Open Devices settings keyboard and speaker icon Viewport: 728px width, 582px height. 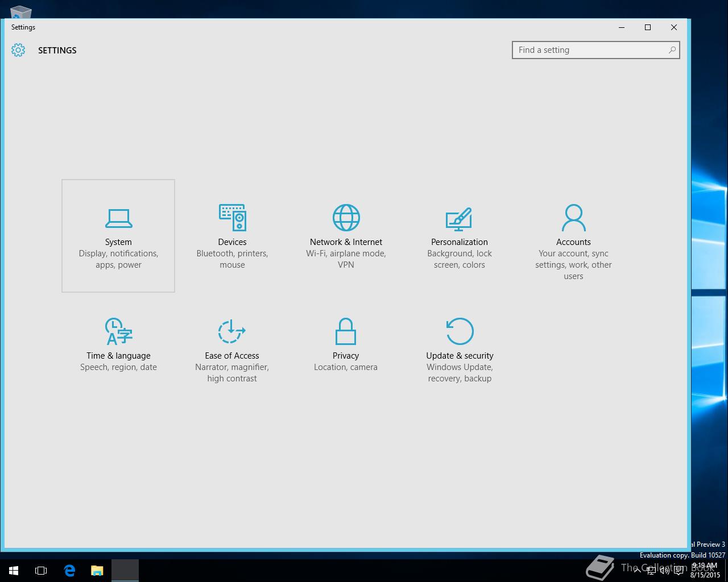232,218
